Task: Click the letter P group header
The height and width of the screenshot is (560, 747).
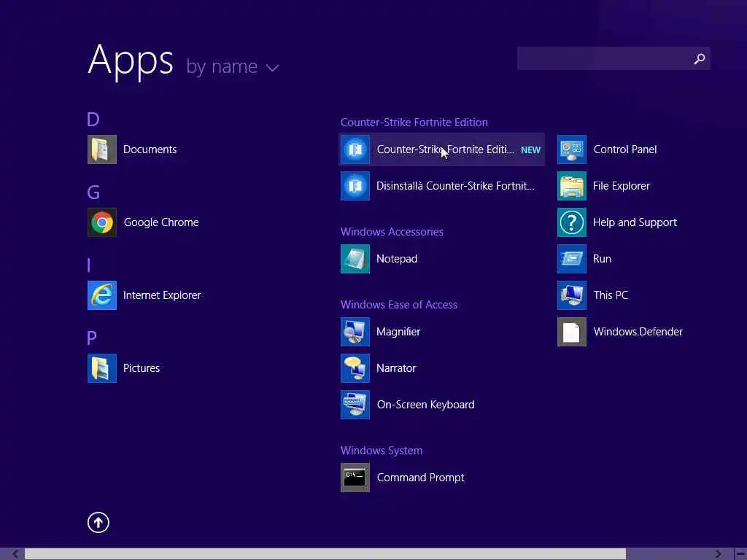Action: click(92, 338)
